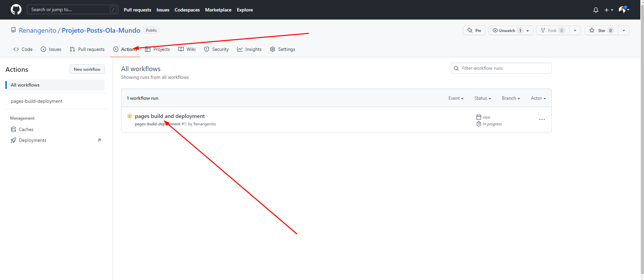Select All workflows in the sidebar
The height and width of the screenshot is (280, 644).
pyautogui.click(x=56, y=85)
